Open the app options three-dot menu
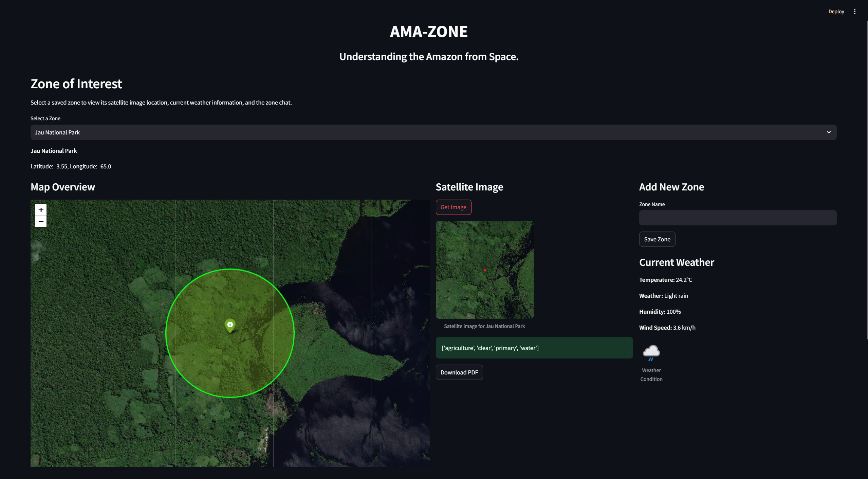 (855, 11)
